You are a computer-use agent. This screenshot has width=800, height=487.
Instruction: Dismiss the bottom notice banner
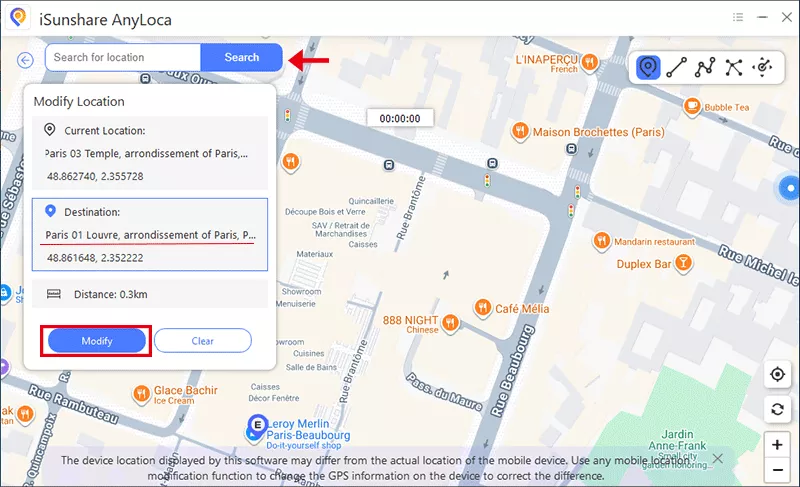click(716, 459)
